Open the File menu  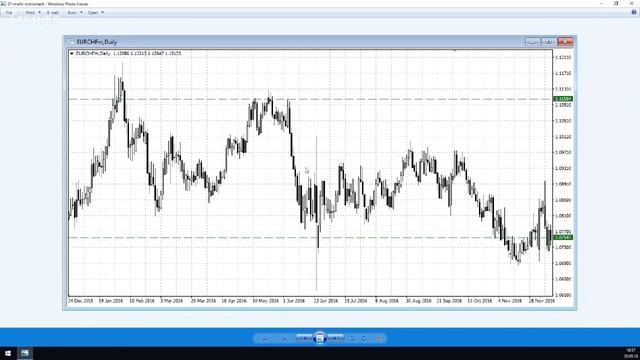9,13
